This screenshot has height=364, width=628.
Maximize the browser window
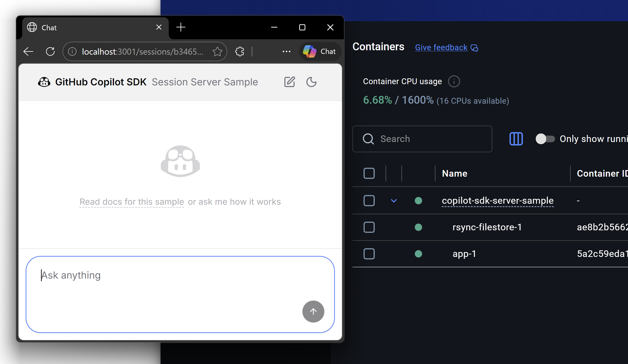[302, 27]
